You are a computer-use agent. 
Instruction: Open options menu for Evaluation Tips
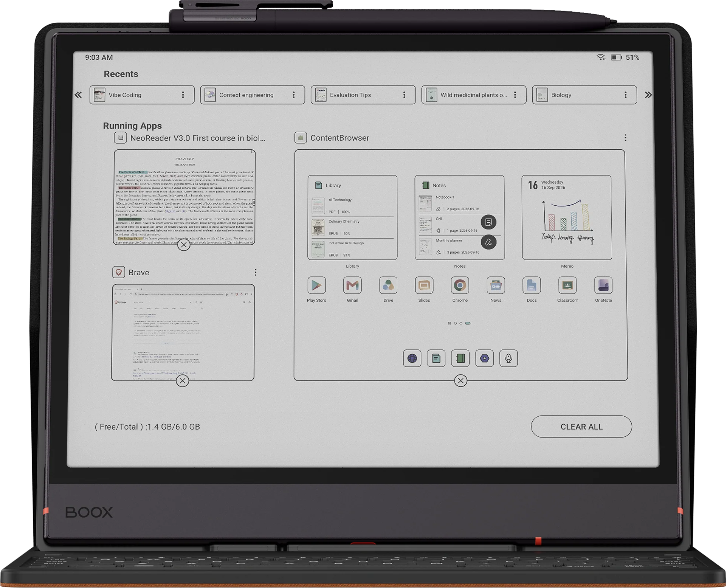click(404, 95)
